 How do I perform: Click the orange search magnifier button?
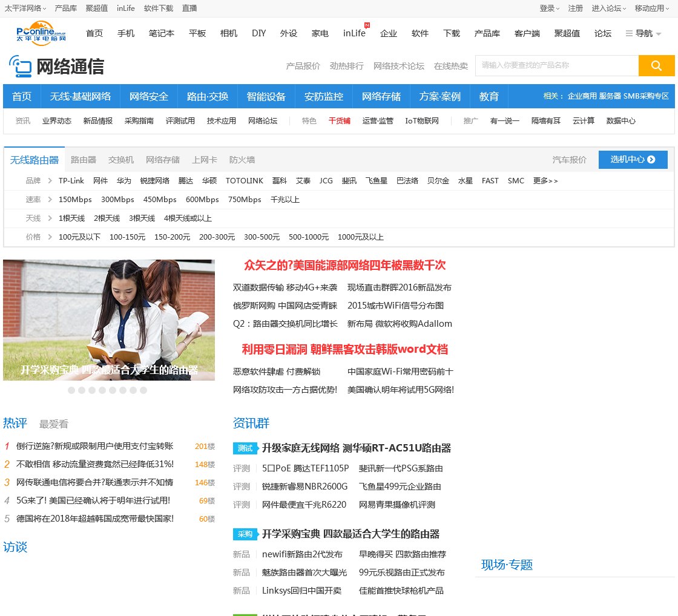point(656,66)
